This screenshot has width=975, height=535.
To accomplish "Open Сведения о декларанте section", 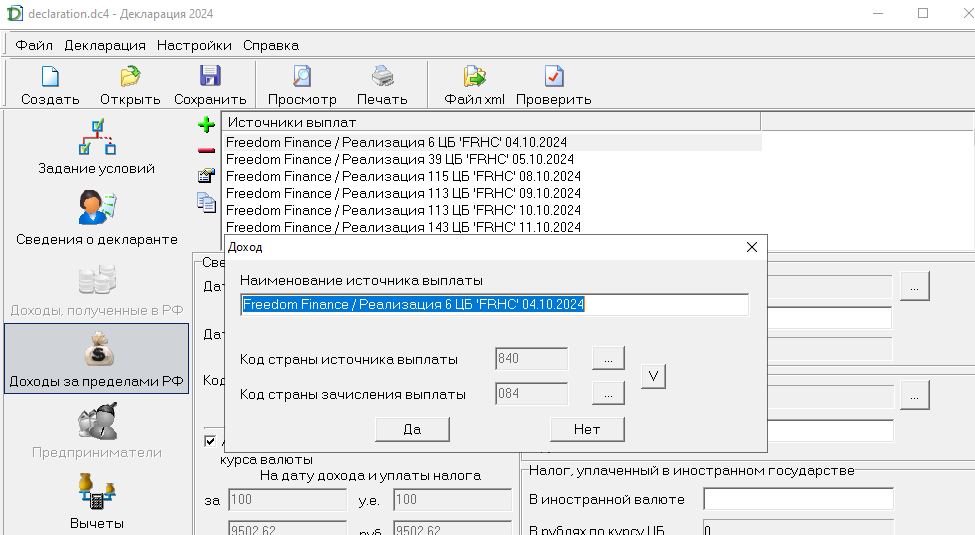I will pos(96,218).
